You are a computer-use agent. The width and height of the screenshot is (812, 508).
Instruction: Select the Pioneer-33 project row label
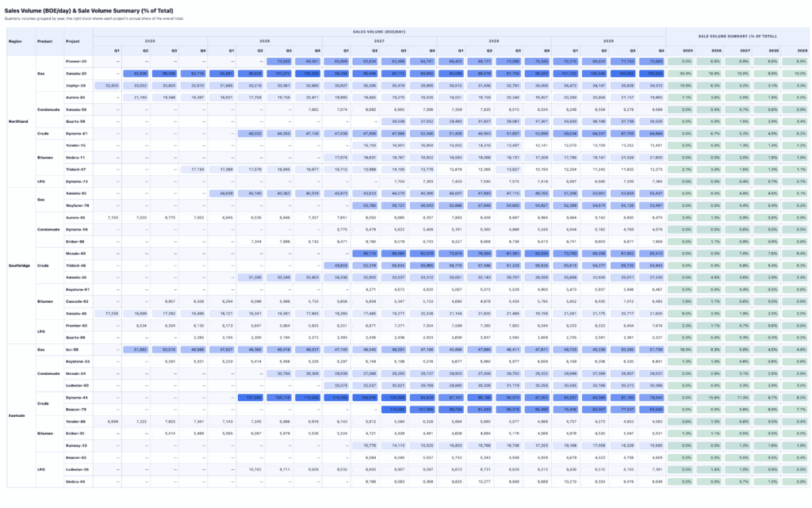click(77, 60)
